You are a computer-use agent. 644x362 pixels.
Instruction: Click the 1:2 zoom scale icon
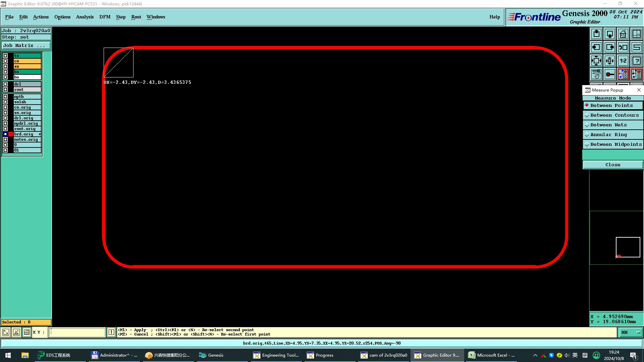pos(623,61)
